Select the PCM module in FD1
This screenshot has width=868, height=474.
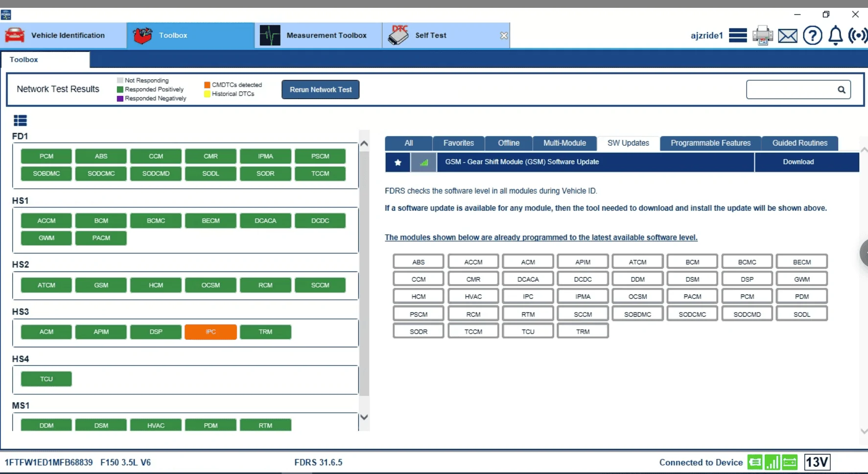[x=47, y=157]
